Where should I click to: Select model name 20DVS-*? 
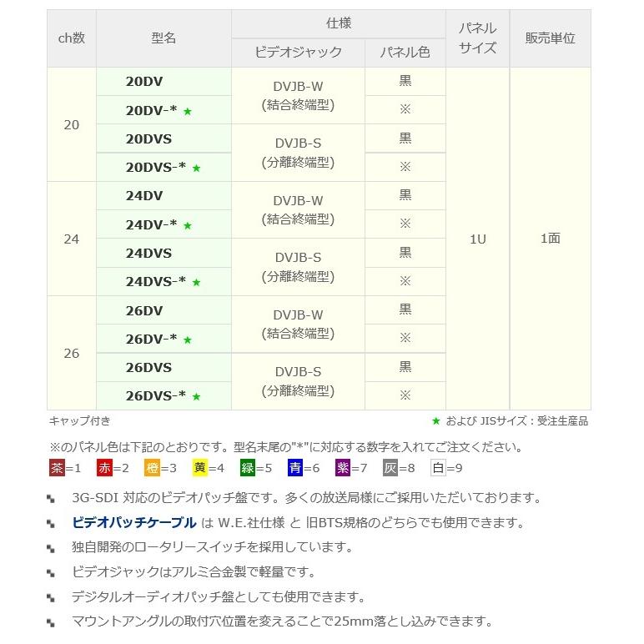pos(156,167)
